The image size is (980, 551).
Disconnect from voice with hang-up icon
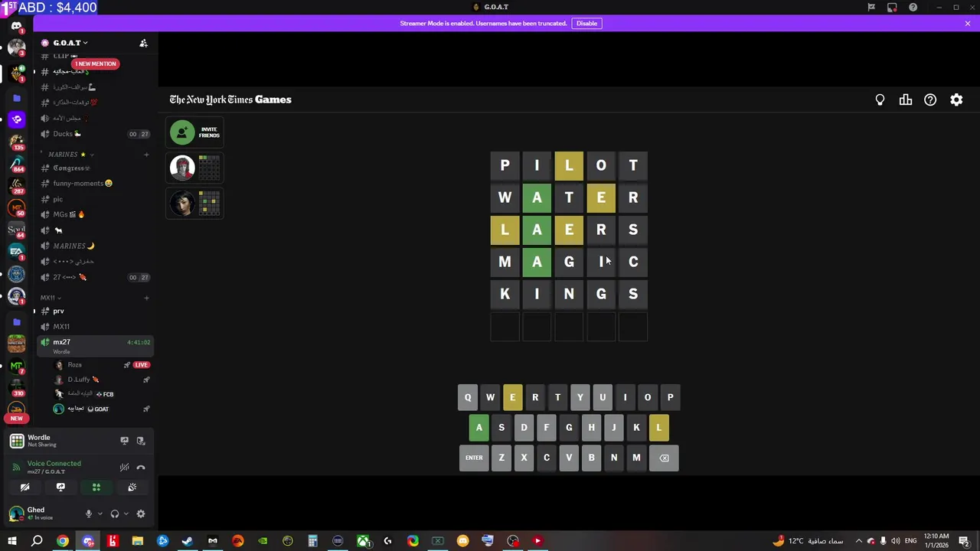141,468
